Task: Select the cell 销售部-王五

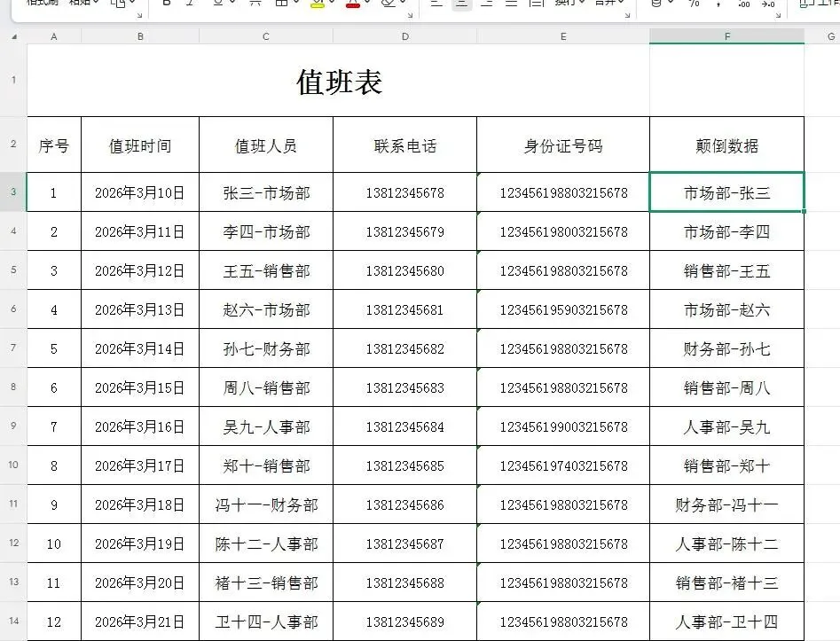Action: [x=727, y=270]
